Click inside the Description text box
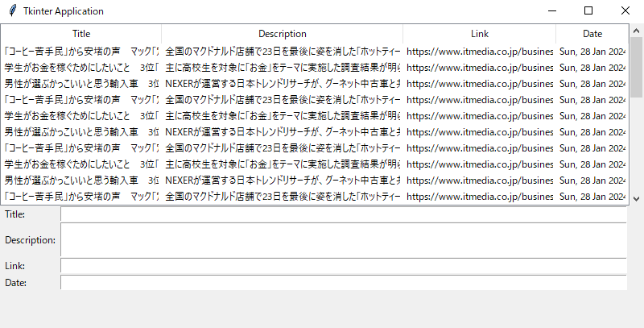Image resolution: width=644 pixels, height=328 pixels. point(343,240)
